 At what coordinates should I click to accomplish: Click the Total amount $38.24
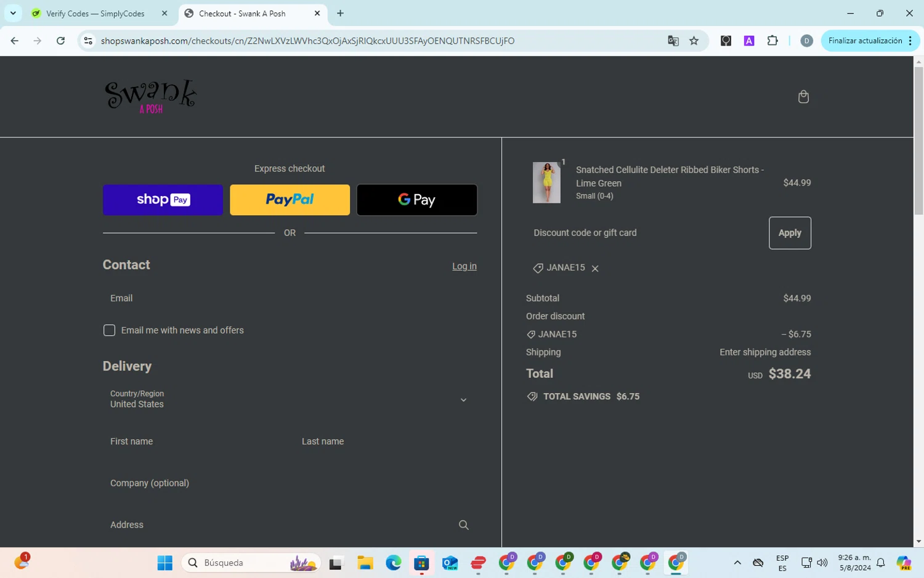[790, 374]
